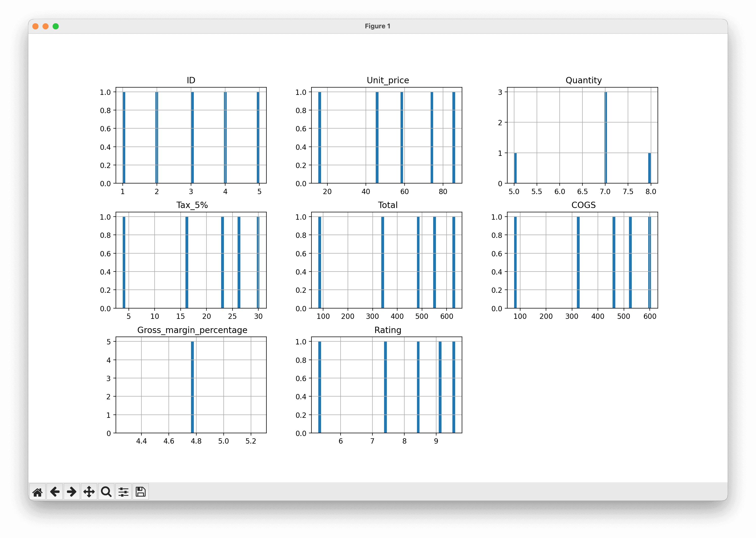Click the 'COGS' subplot title
This screenshot has width=756, height=538.
[583, 205]
